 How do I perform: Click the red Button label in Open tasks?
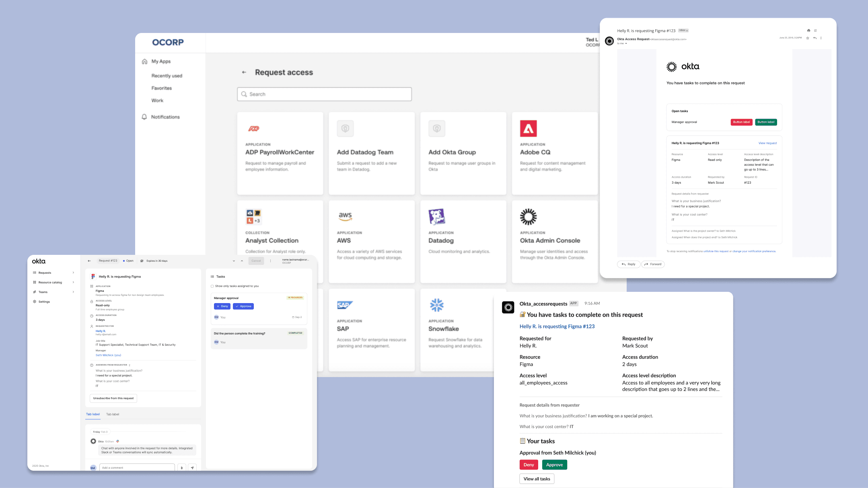pos(741,122)
